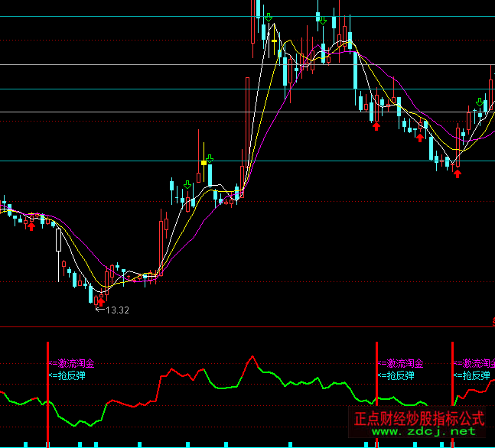Click the leftmost 抢反弹 signal label
This screenshot has height=448, width=495.
pos(67,375)
